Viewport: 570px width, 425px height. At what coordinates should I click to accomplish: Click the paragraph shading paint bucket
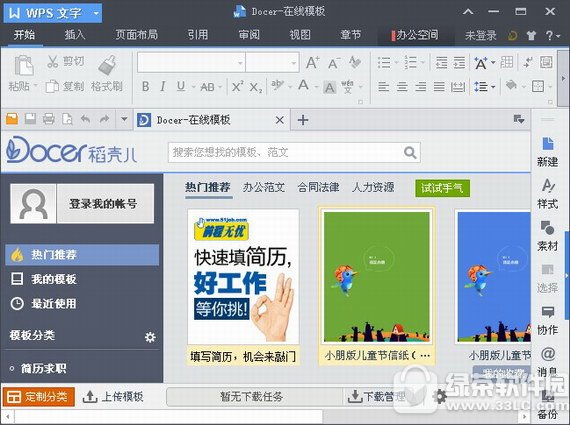511,86
